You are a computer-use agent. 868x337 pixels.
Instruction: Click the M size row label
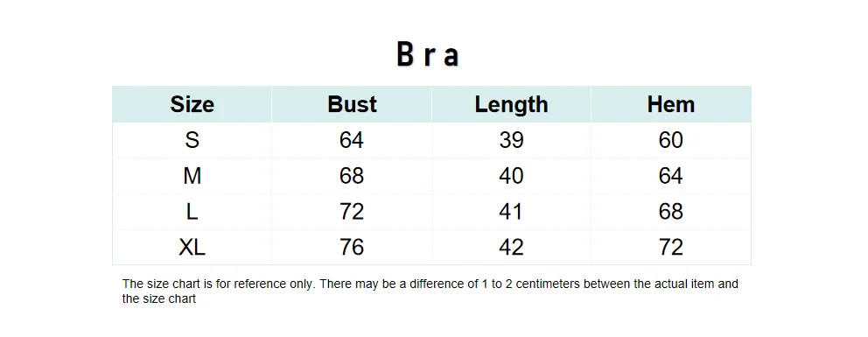click(x=192, y=176)
